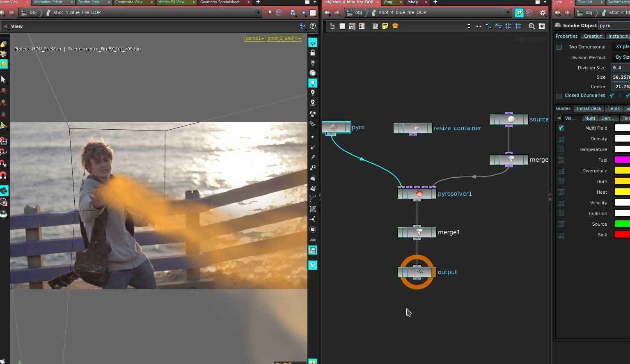Select the arrow select tool in left toolbar
This screenshot has height=364, width=630.
pyautogui.click(x=4, y=79)
